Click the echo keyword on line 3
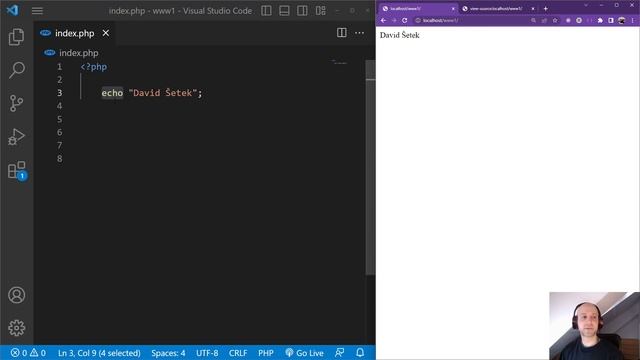This screenshot has height=360, width=640. [112, 93]
